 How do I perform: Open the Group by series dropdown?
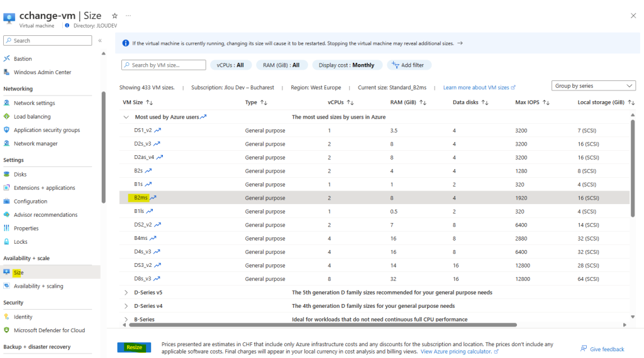click(594, 85)
